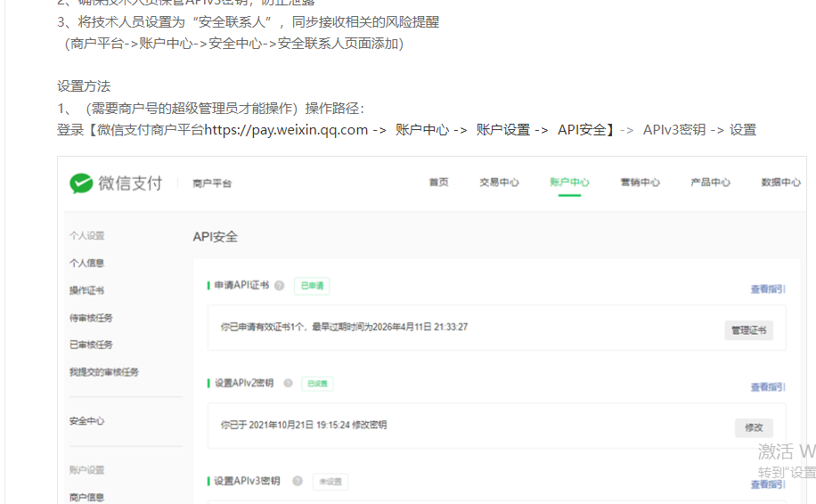
Task: Open 营销中心 tab
Action: 641,182
